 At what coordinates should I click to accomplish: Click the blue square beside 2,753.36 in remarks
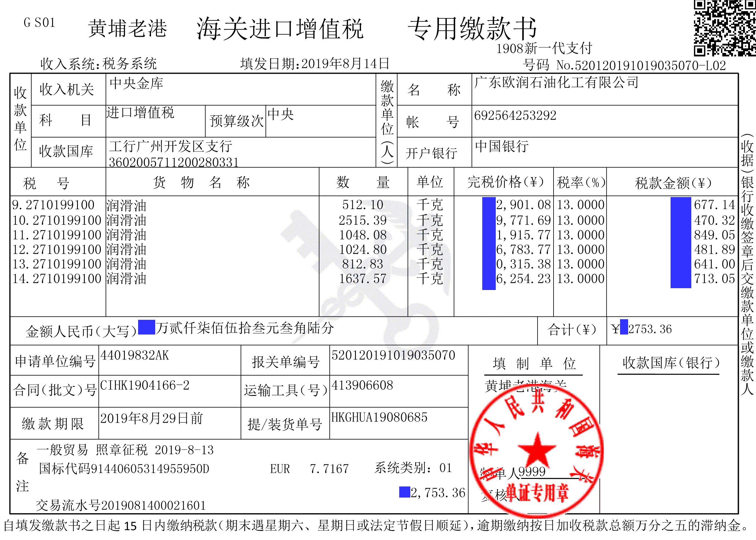[x=404, y=492]
